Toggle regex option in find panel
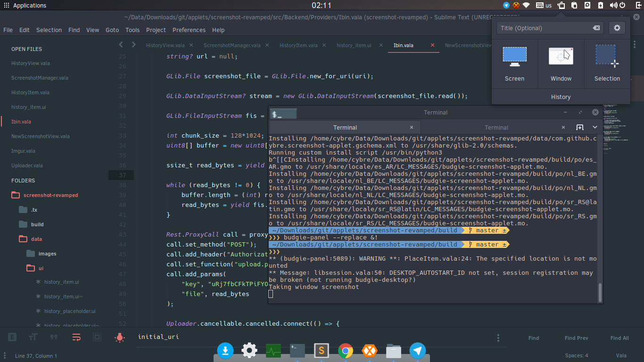The image size is (644, 362). coord(12,337)
